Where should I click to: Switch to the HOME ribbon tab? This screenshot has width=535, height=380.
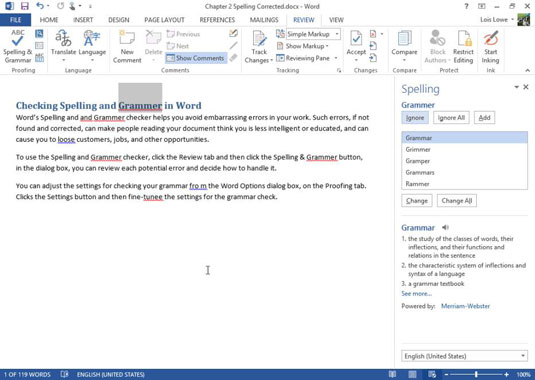point(49,20)
